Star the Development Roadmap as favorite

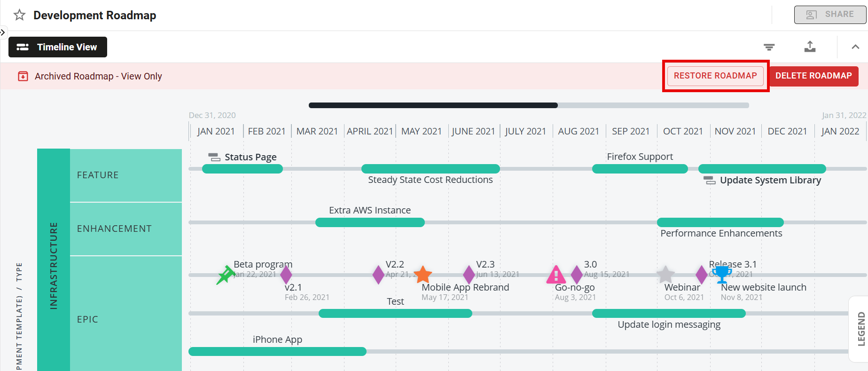click(x=19, y=15)
